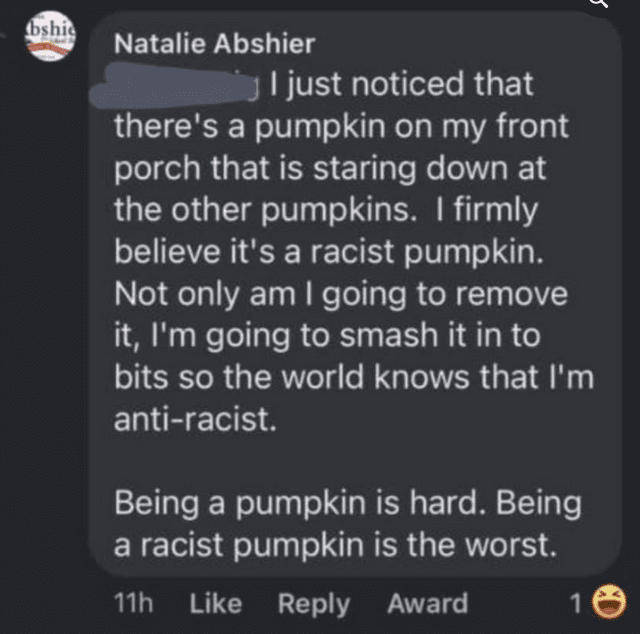
Task: Click the line "I just noticed that"
Action: [400, 86]
